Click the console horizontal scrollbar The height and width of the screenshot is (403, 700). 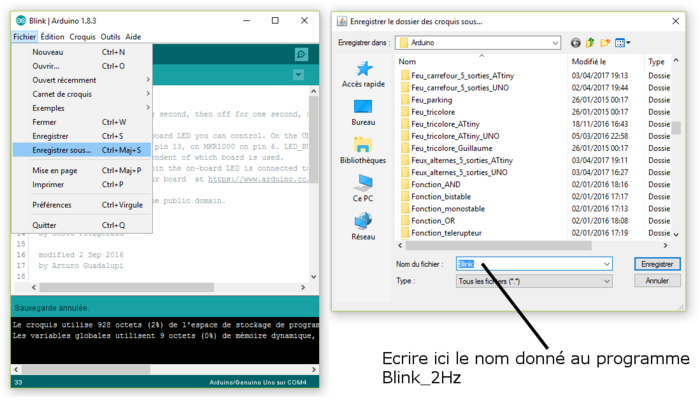[86, 370]
